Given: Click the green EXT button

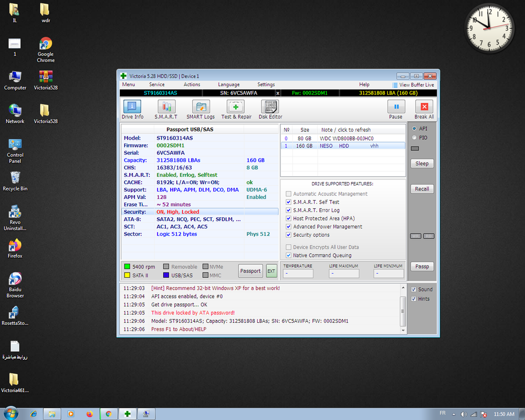Looking at the screenshot, I should click(x=271, y=271).
